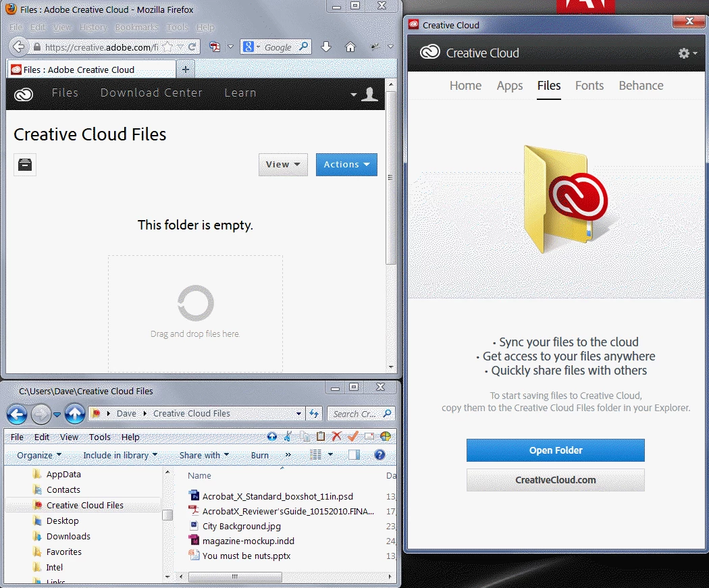
Task: Click the Creative Cloud logo on the web page
Action: point(24,94)
